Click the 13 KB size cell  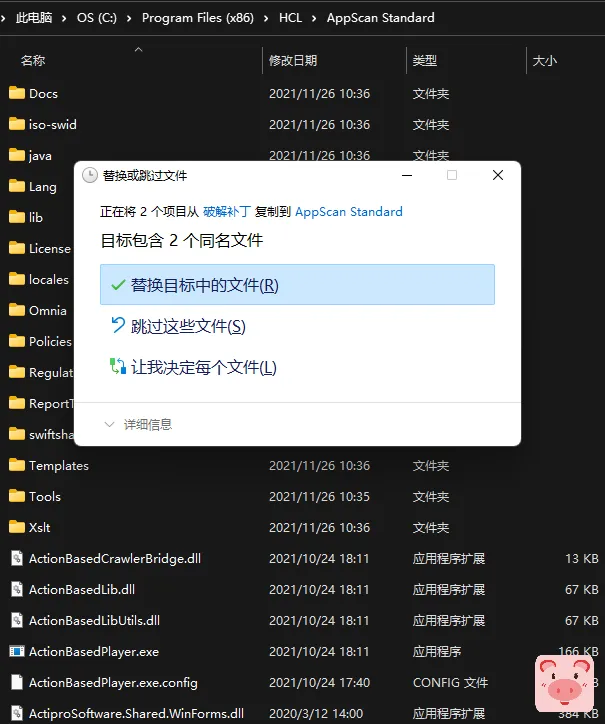click(582, 559)
